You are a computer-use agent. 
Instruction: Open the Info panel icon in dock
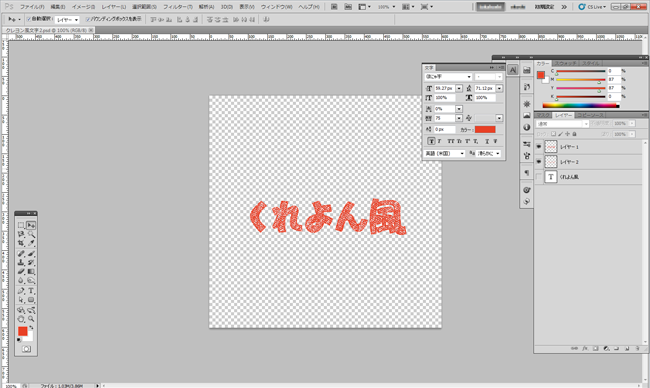click(x=526, y=127)
